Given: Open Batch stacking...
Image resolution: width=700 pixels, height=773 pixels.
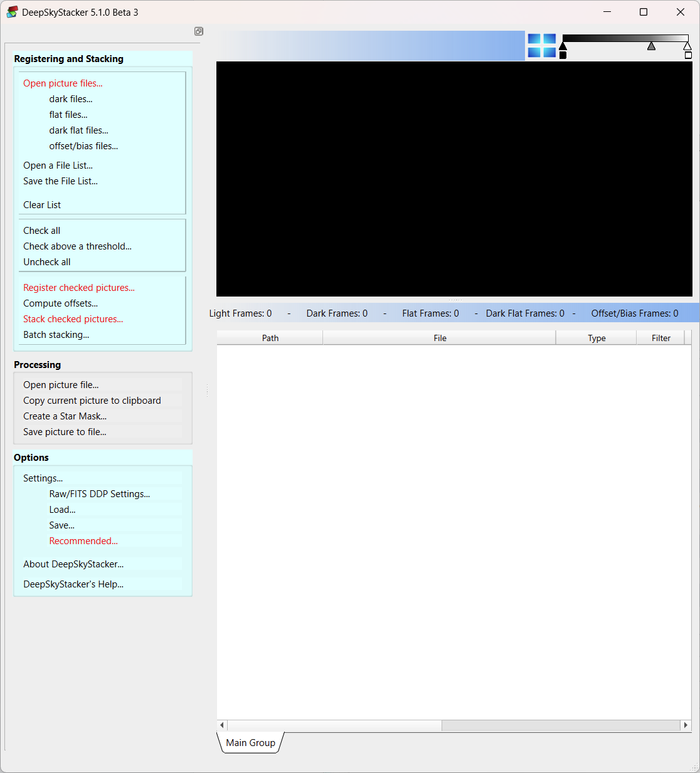Looking at the screenshot, I should [x=56, y=335].
